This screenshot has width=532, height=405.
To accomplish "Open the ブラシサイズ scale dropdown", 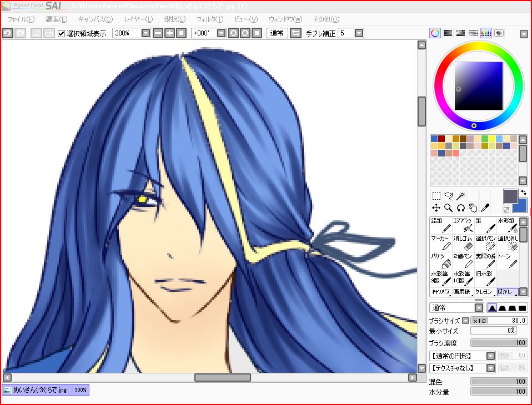I will tap(466, 320).
